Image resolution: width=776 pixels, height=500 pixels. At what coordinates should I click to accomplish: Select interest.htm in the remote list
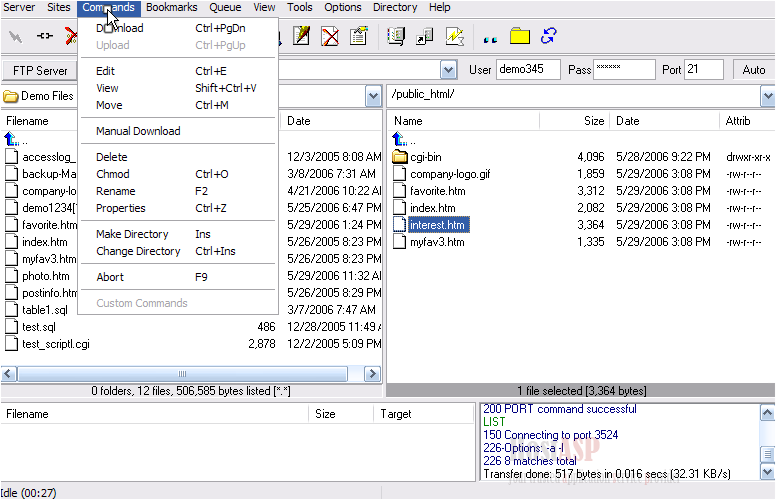click(437, 225)
